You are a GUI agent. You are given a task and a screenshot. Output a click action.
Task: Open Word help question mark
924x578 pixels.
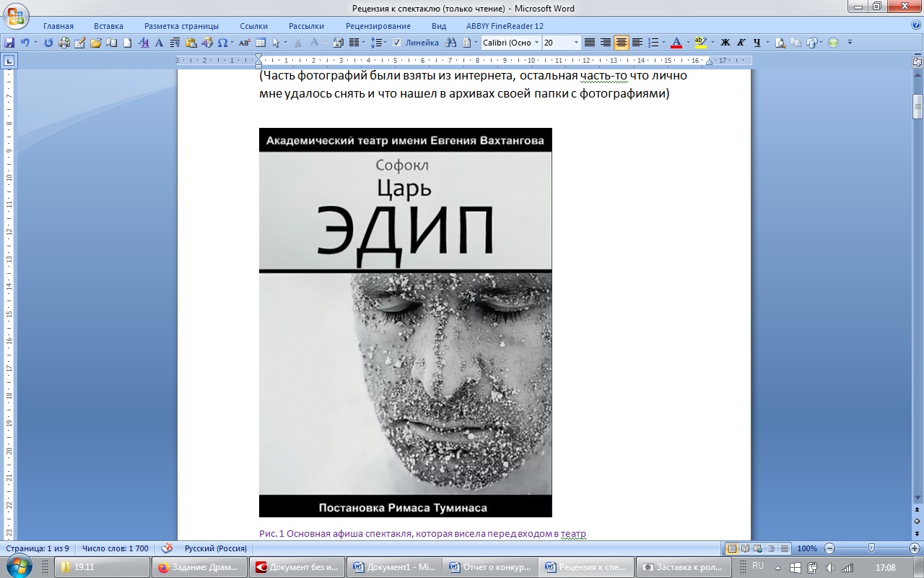916,25
